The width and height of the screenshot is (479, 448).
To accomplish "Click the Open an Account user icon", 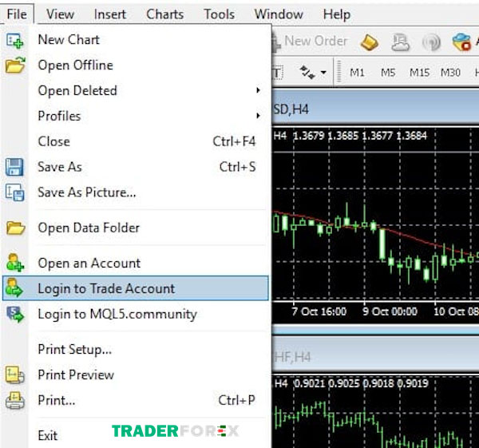I will [14, 263].
